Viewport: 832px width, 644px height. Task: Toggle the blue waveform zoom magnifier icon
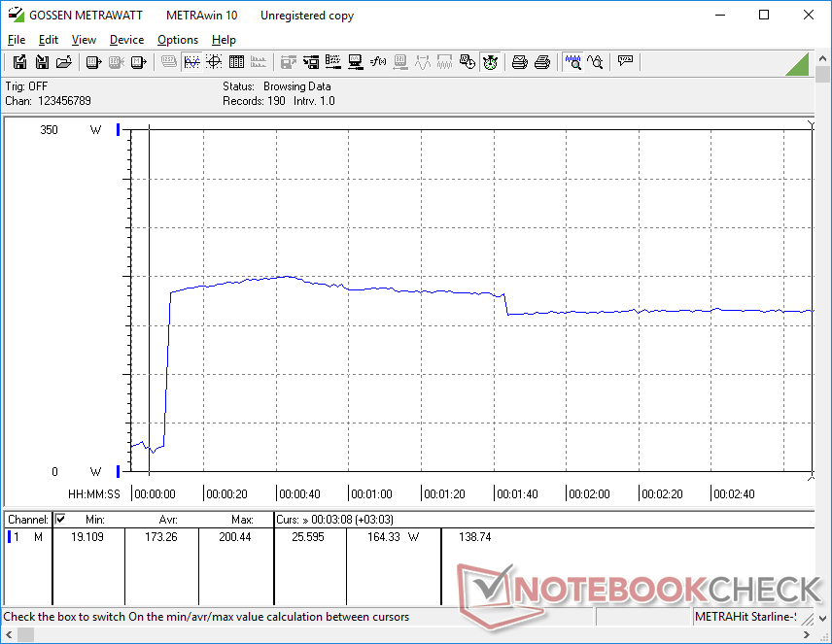pos(572,62)
